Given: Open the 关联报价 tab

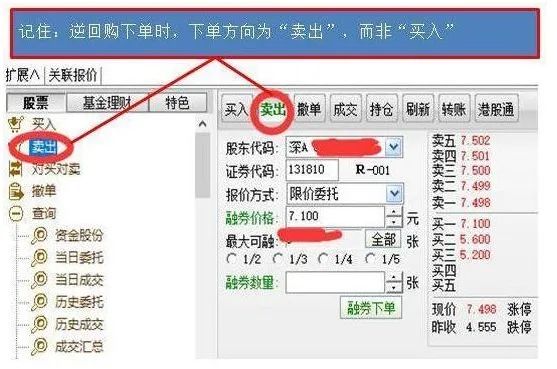Looking at the screenshot, I should [73, 75].
